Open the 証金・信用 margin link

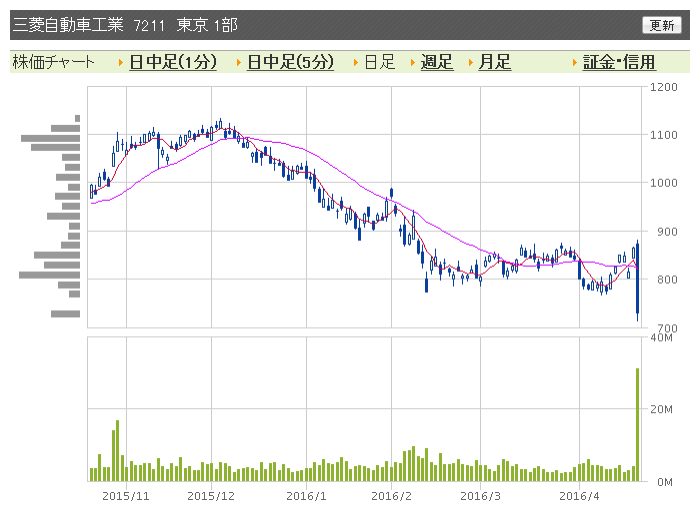(619, 62)
